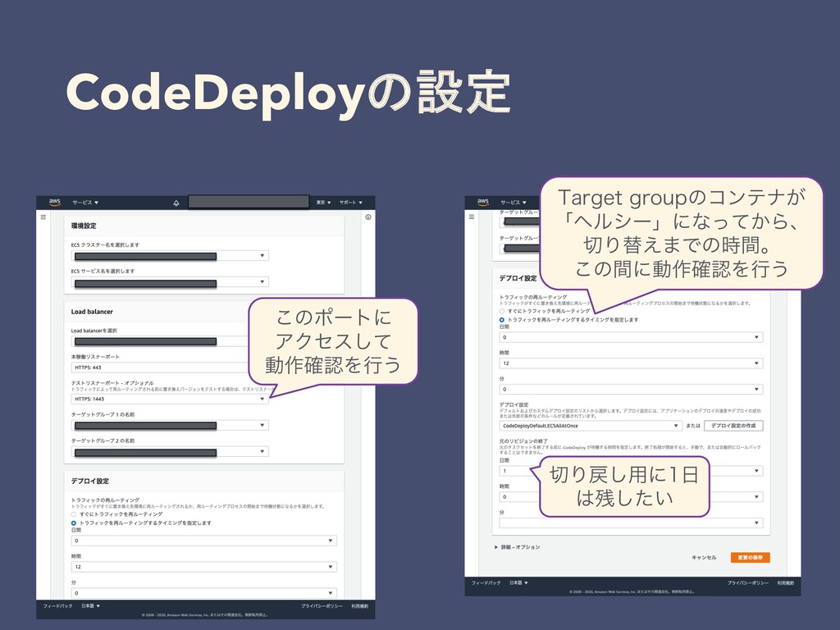Open 元のリビジョンの終了 分 dropdown arrow
840x630 pixels.
pos(756,523)
